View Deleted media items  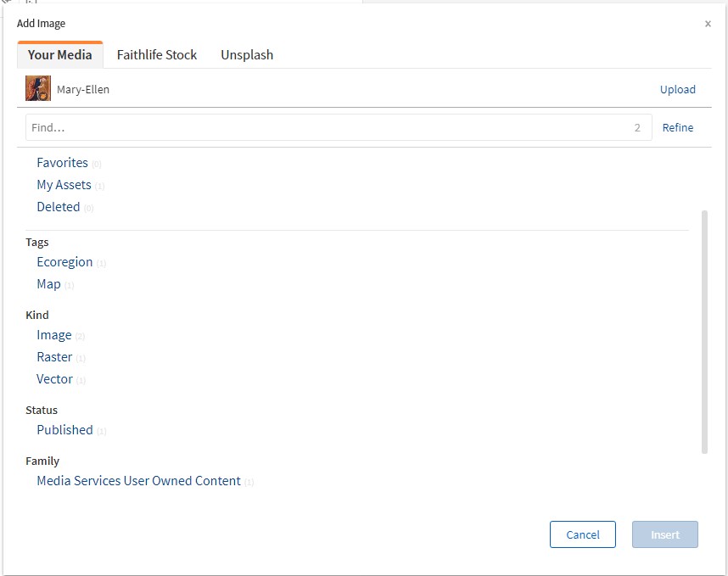[59, 206]
